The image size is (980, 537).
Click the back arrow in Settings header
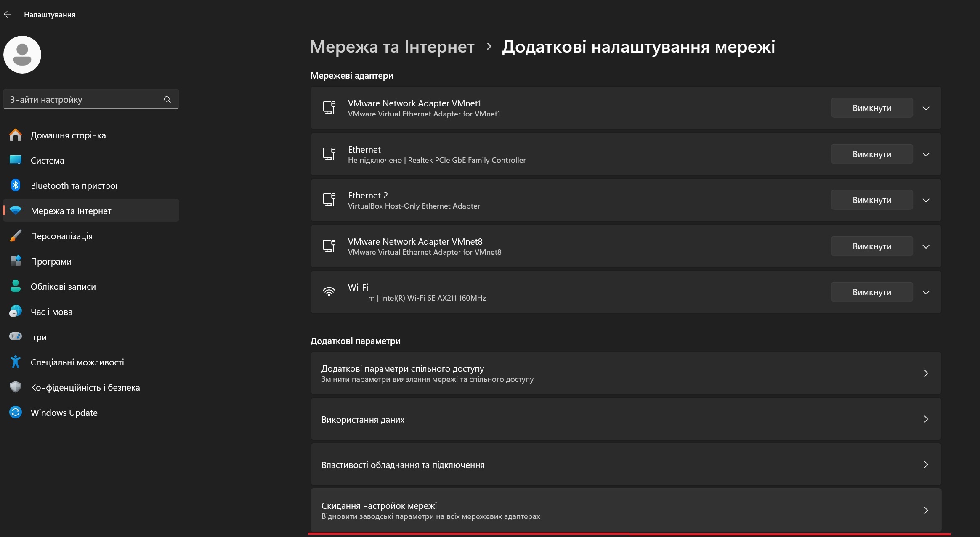(8, 15)
